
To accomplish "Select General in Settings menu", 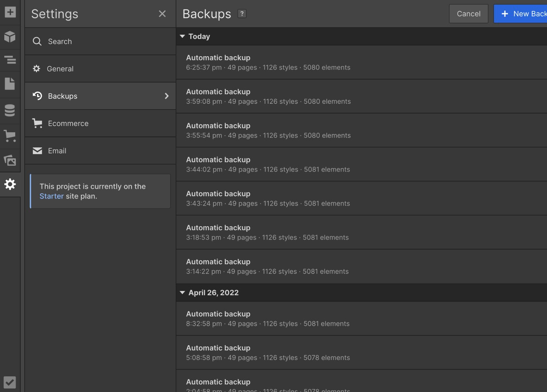I will (x=61, y=69).
